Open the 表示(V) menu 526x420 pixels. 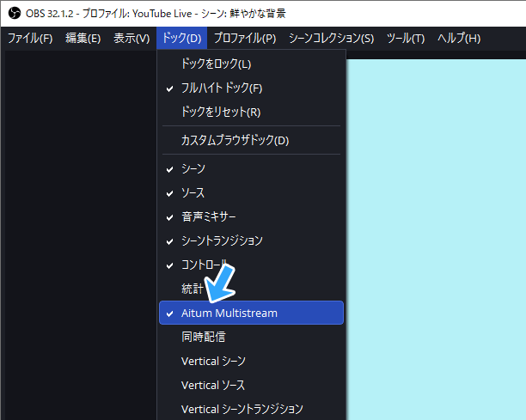pos(131,38)
